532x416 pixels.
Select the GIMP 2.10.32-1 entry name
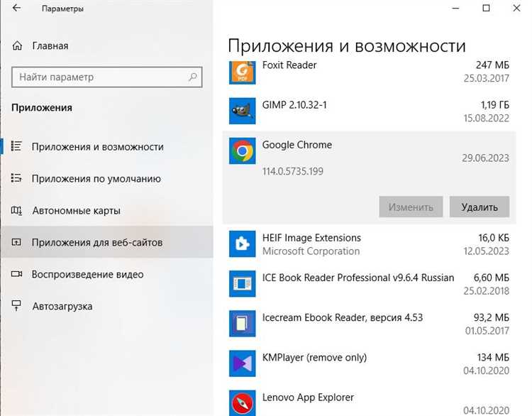click(294, 104)
